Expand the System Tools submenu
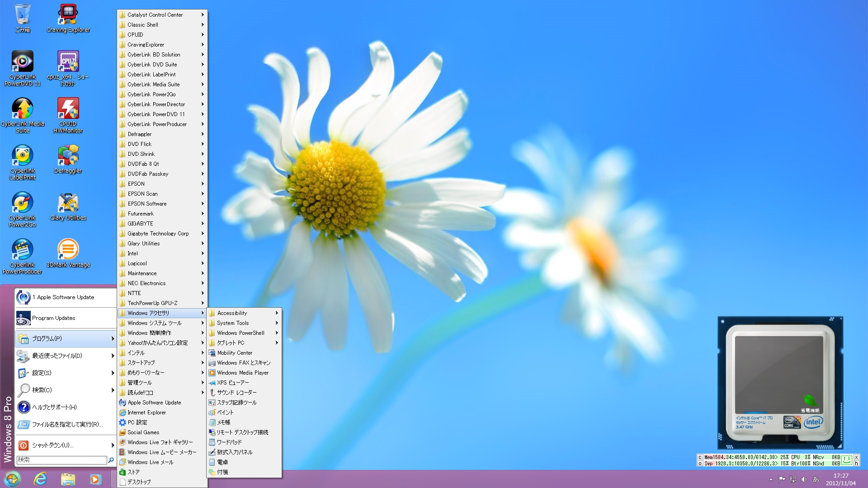This screenshot has width=868, height=488. coord(244,323)
